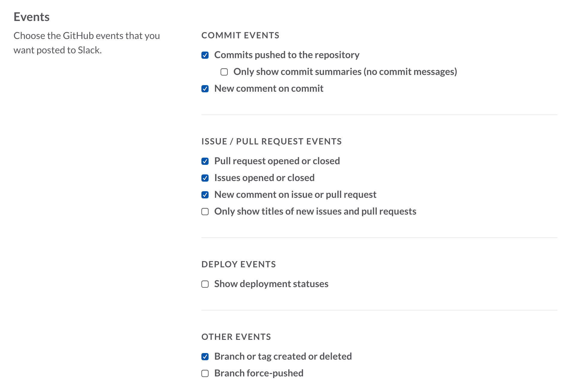Viewport: 573px width, 392px height.
Task: Click the 'Branch force-pushed' label text
Action: 259,373
